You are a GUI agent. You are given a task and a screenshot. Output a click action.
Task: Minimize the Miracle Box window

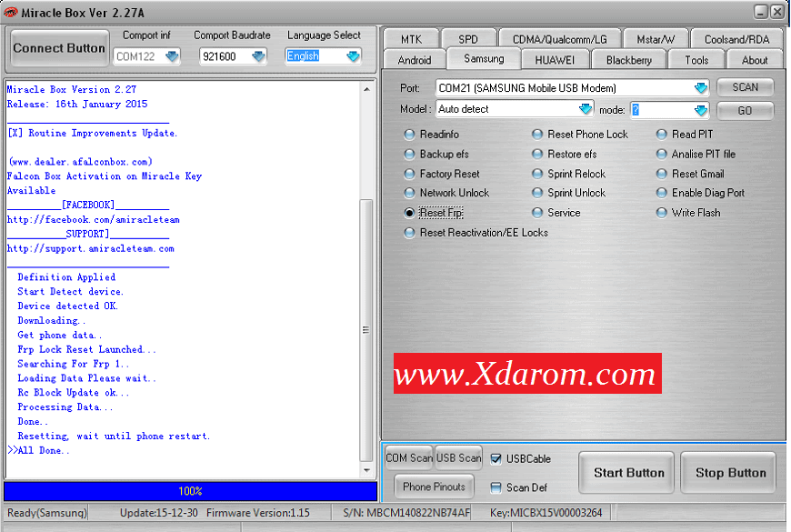pyautogui.click(x=761, y=12)
